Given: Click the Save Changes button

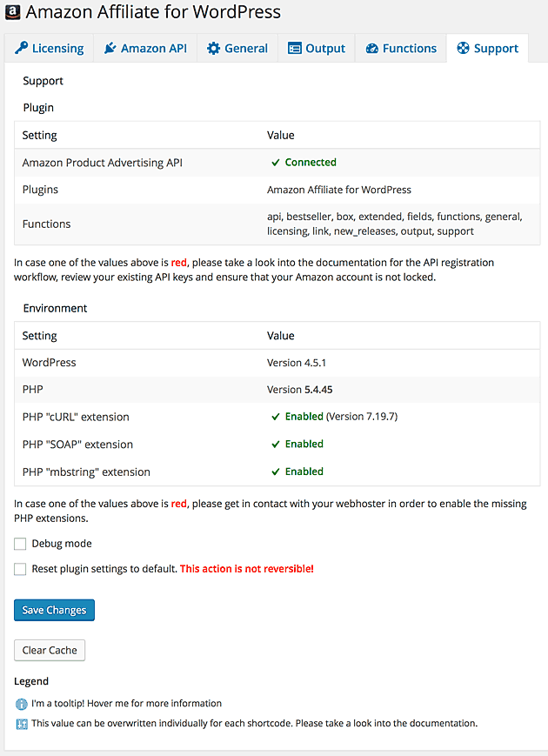Looking at the screenshot, I should (54, 610).
